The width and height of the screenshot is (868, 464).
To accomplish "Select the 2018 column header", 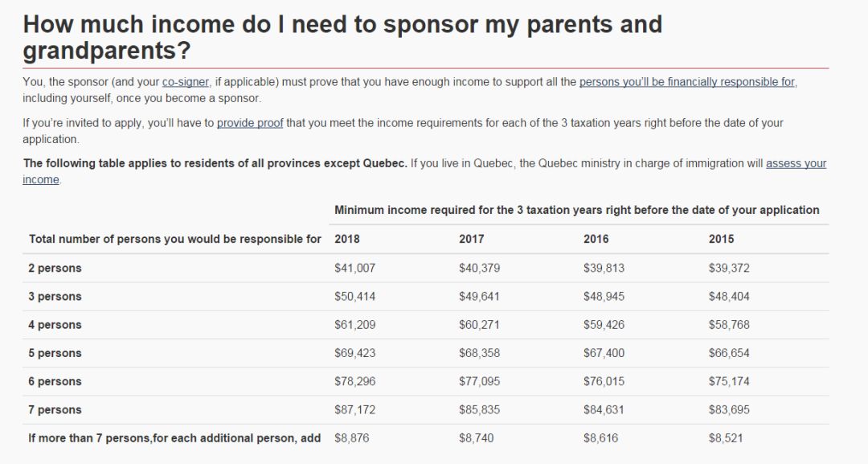I will 346,239.
